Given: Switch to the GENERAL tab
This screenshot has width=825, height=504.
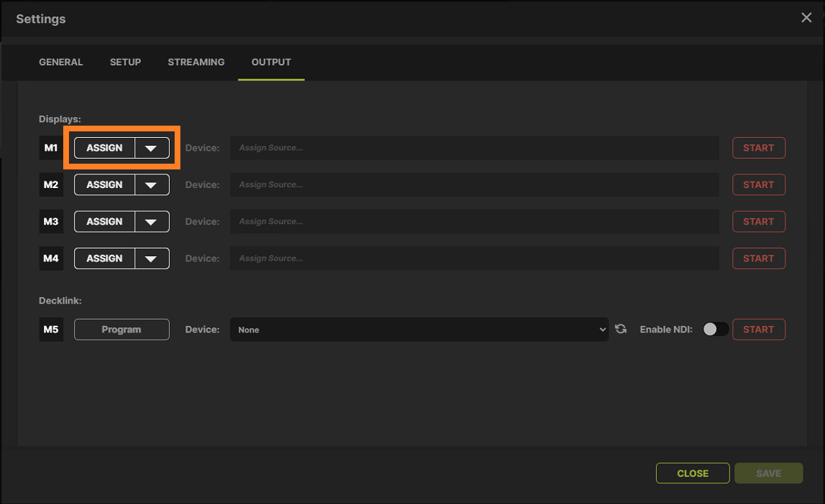Looking at the screenshot, I should pos(60,62).
